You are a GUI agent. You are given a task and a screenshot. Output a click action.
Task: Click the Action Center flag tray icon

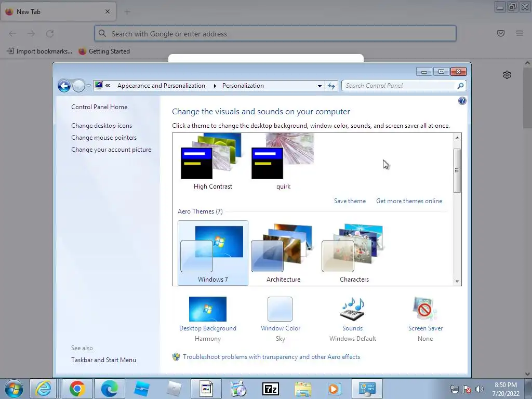coord(467,389)
